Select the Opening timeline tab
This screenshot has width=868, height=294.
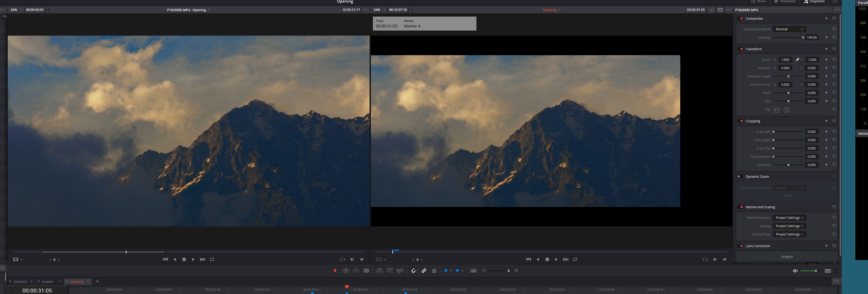(77, 282)
